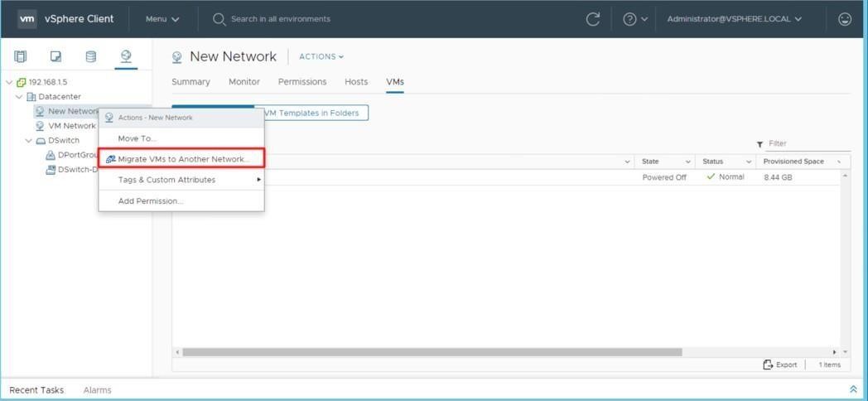This screenshot has width=868, height=401.
Task: Click the State column header
Action: 650,162
